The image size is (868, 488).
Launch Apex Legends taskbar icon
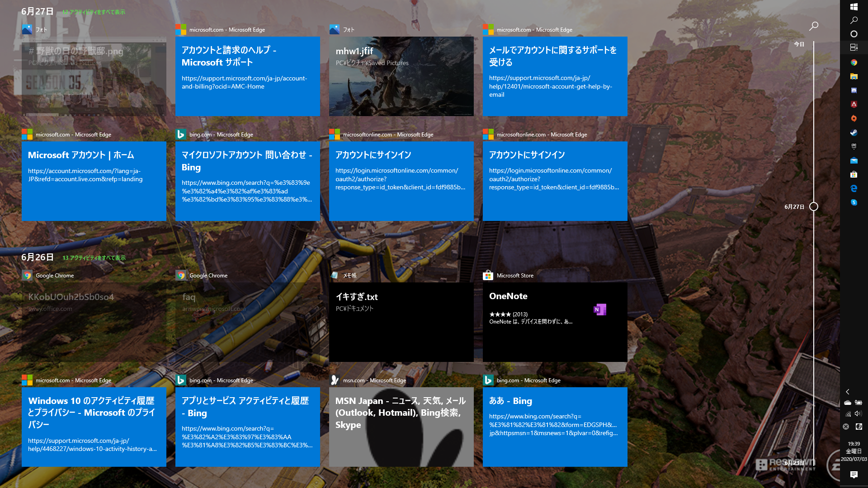pos(854,104)
